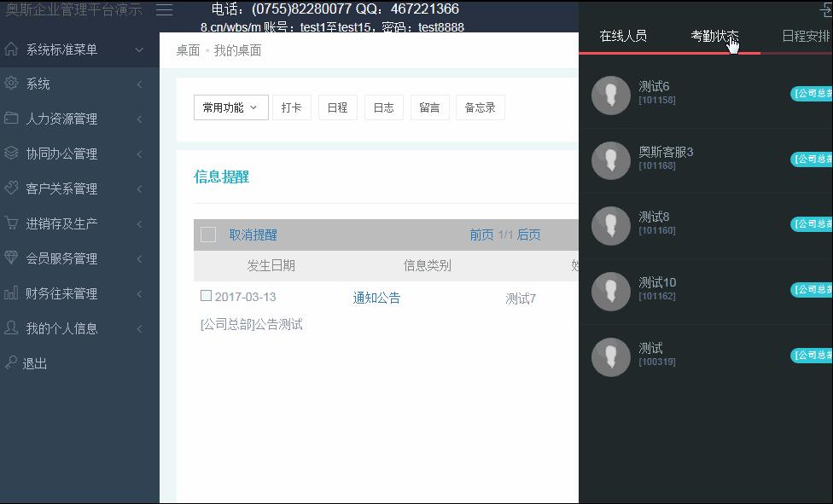Switch to the 在线人员 tab
This screenshot has width=833, height=504.
[x=623, y=36]
